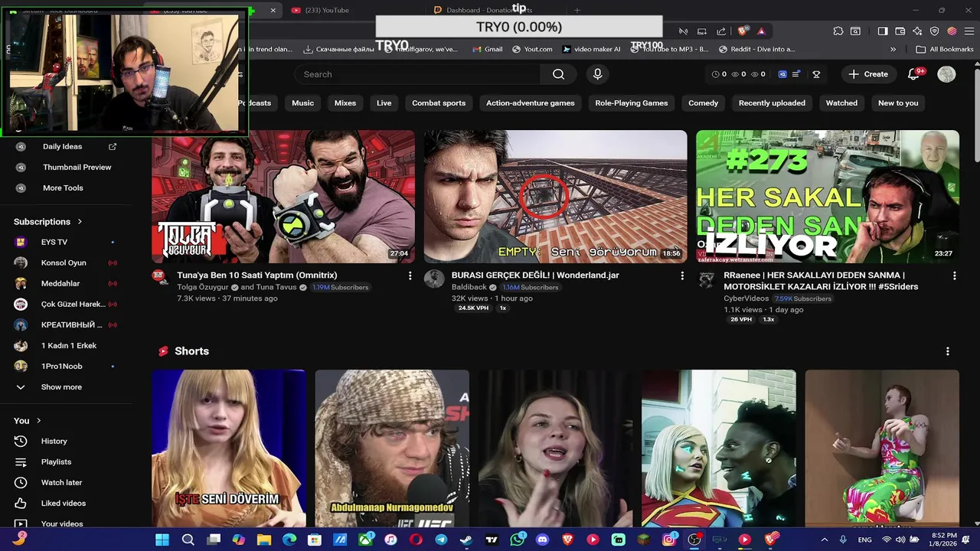Toggle the microphone icon in the system tray
Screen dimensions: 980x551
point(843,540)
